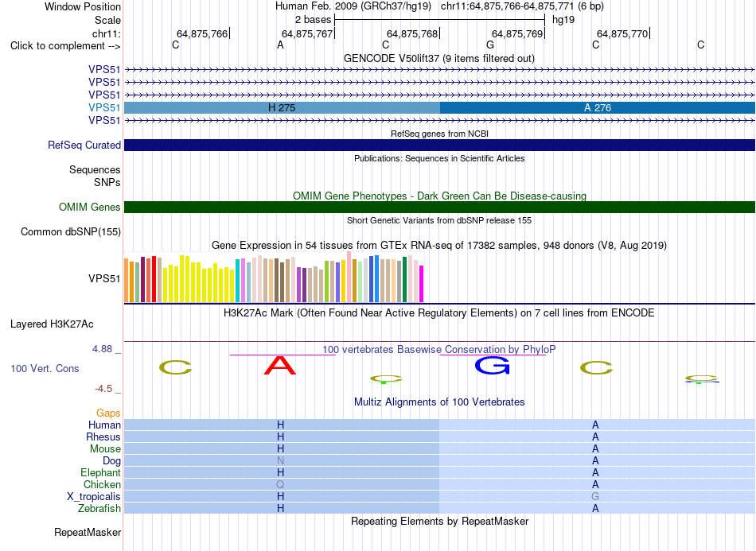Click the Zebrafish species row label
This screenshot has height=551, width=756.
99,509
